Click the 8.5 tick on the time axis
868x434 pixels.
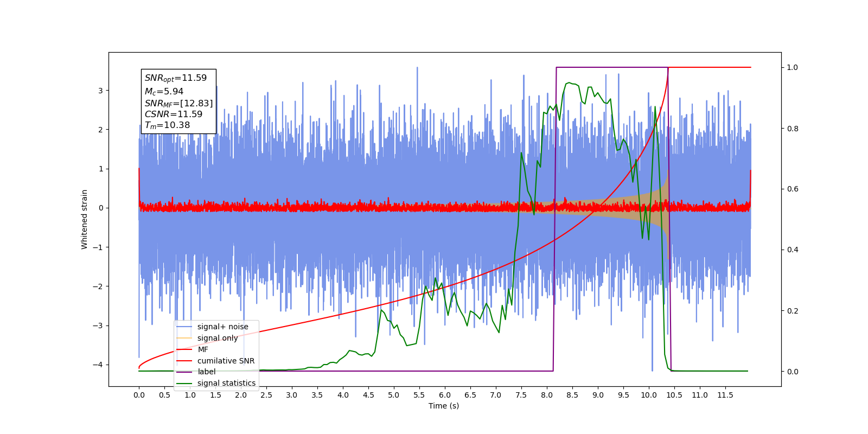(x=572, y=395)
